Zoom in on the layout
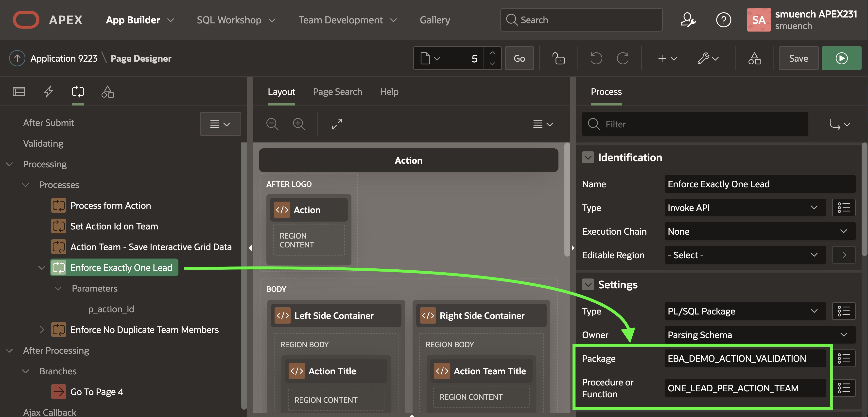868x417 pixels. point(298,124)
